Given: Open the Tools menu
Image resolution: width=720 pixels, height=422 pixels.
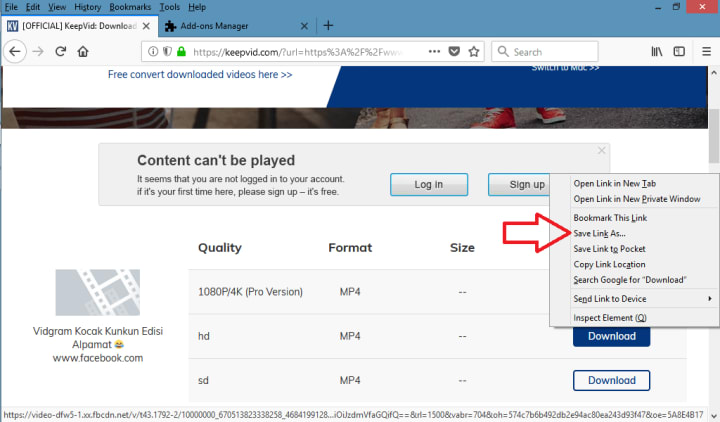Looking at the screenshot, I should click(x=169, y=7).
